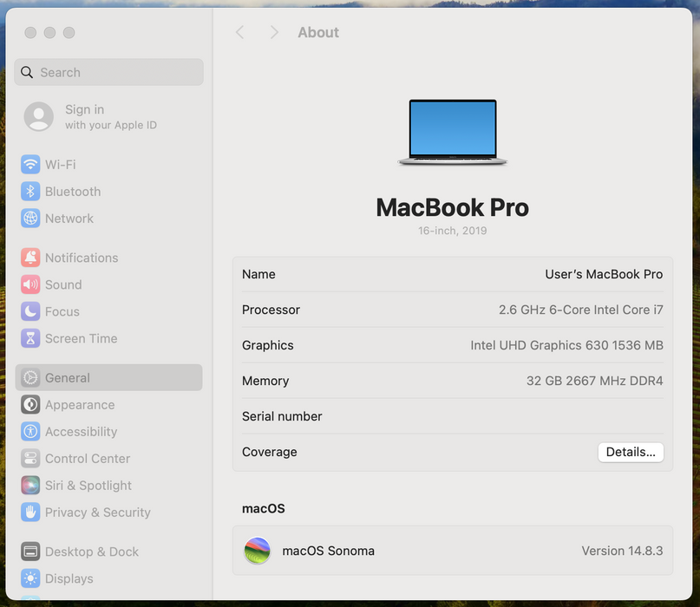Open the Focus moon icon
This screenshot has height=607, width=700.
point(30,311)
